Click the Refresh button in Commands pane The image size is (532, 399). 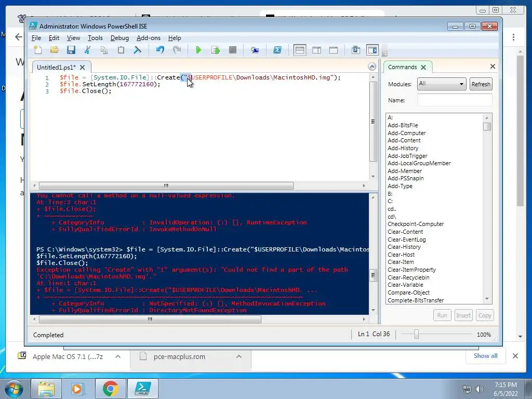coord(481,84)
